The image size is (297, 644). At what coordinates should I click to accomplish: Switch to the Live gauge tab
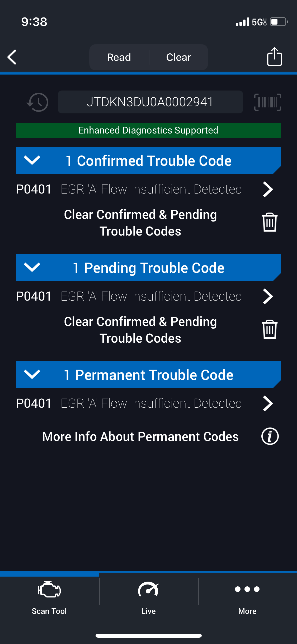point(148,596)
